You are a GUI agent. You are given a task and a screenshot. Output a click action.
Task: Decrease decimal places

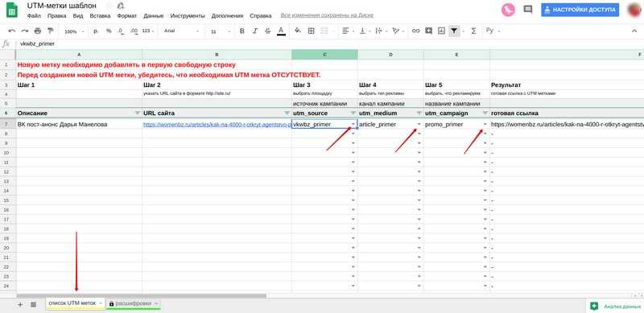click(x=121, y=31)
